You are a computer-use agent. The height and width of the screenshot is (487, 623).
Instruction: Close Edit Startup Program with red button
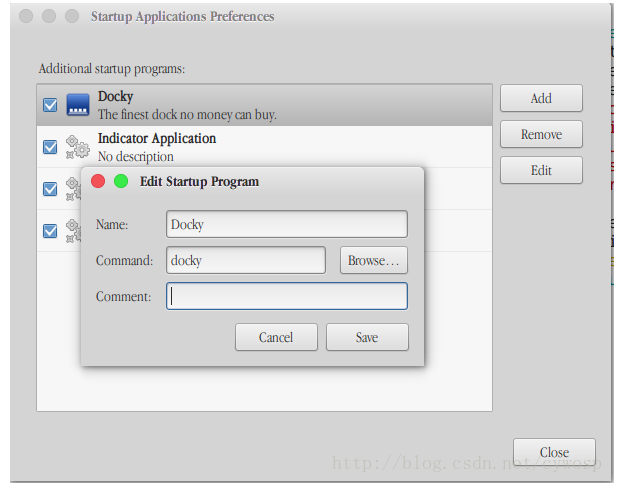click(x=98, y=181)
